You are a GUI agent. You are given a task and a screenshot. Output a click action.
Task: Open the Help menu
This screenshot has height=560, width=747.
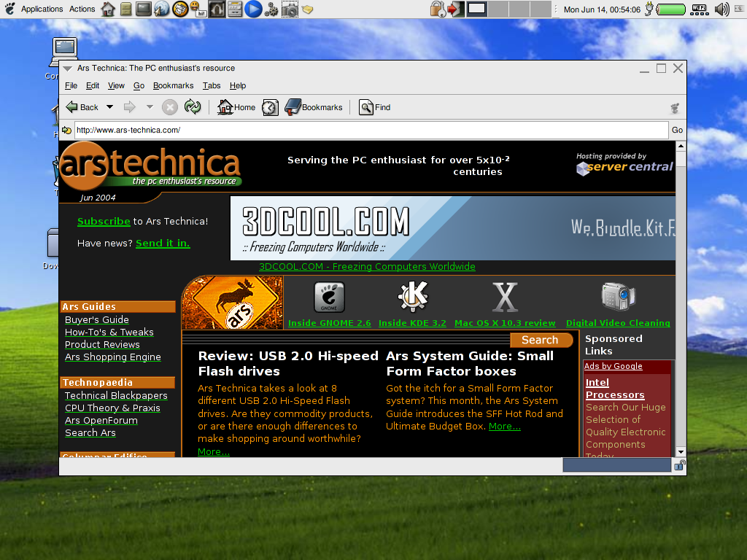click(x=238, y=86)
